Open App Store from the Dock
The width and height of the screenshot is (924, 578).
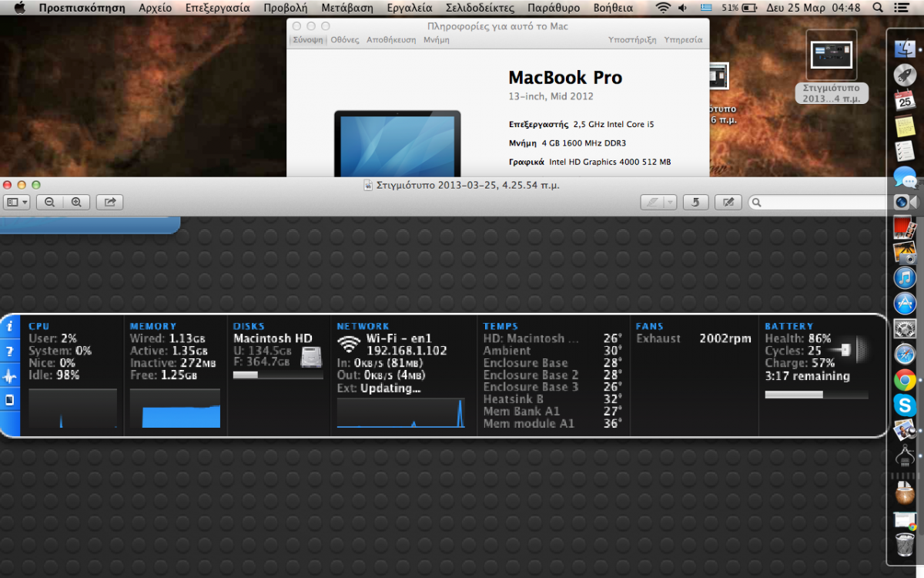905,303
